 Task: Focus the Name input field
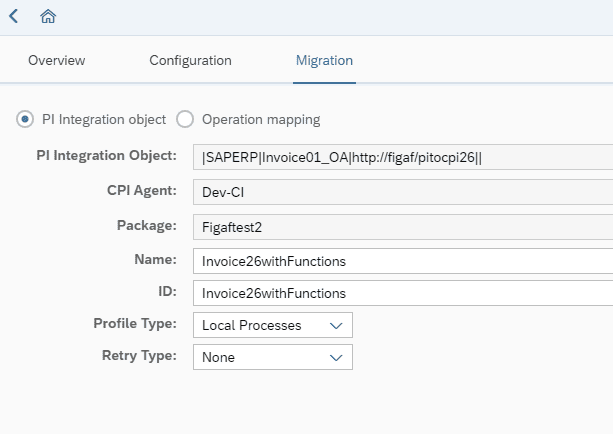[x=403, y=261]
